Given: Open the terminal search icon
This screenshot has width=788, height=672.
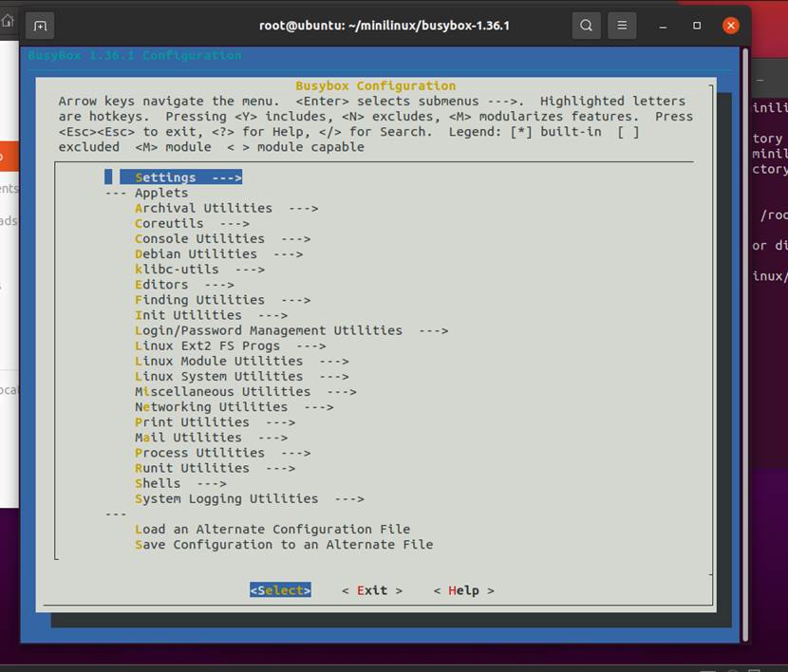Looking at the screenshot, I should 586,25.
